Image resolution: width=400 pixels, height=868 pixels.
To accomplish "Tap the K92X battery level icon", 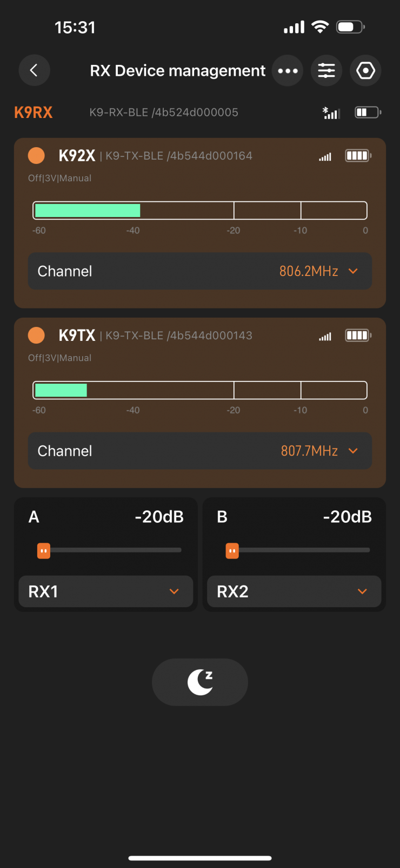I will [x=358, y=156].
